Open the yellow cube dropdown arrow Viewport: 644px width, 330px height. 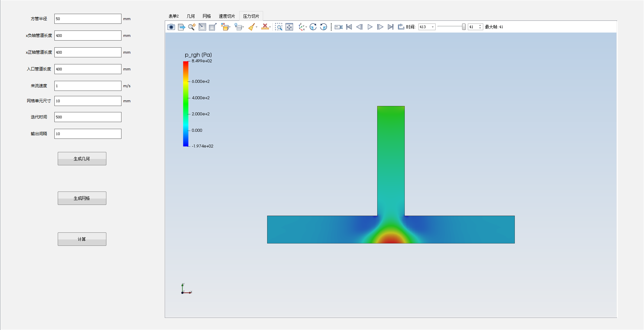point(230,27)
